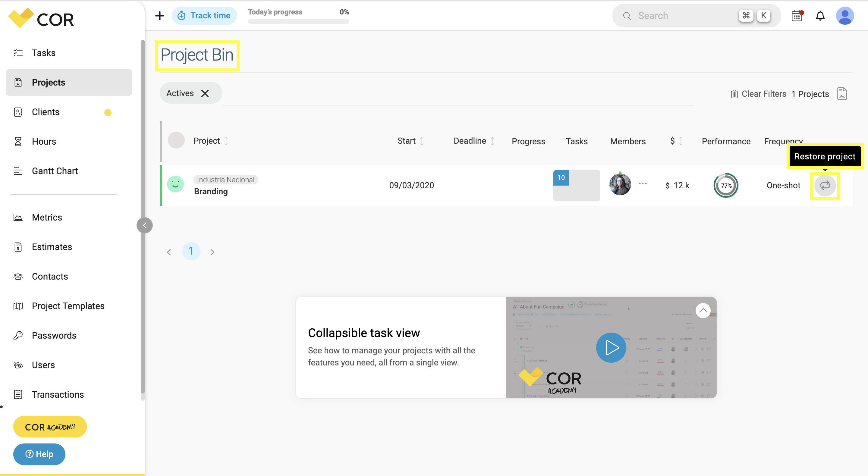Open Gantt Chart from the sidebar
Viewport: 868px width, 476px height.
(x=55, y=171)
